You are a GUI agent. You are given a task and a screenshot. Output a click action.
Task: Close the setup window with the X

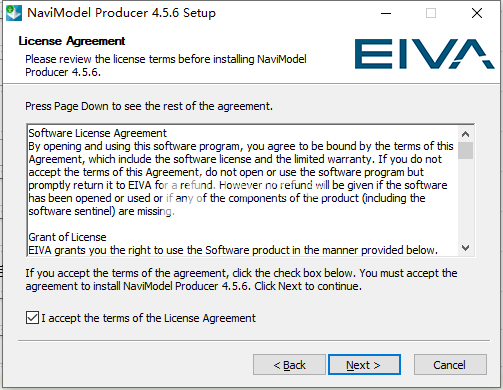click(477, 13)
